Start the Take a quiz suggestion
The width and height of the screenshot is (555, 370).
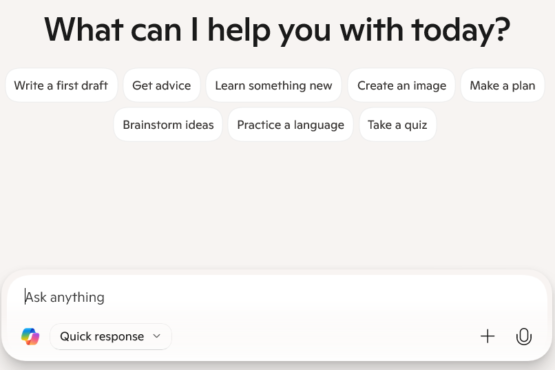coord(397,125)
